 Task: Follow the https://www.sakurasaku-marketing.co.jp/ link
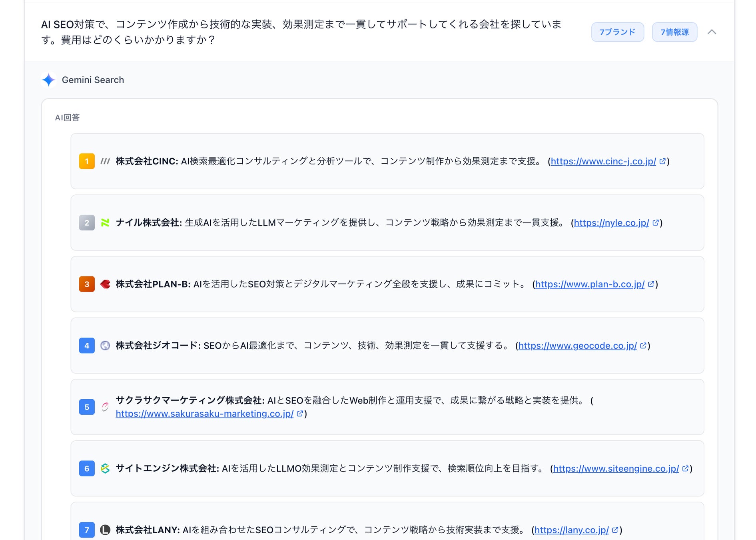point(205,414)
